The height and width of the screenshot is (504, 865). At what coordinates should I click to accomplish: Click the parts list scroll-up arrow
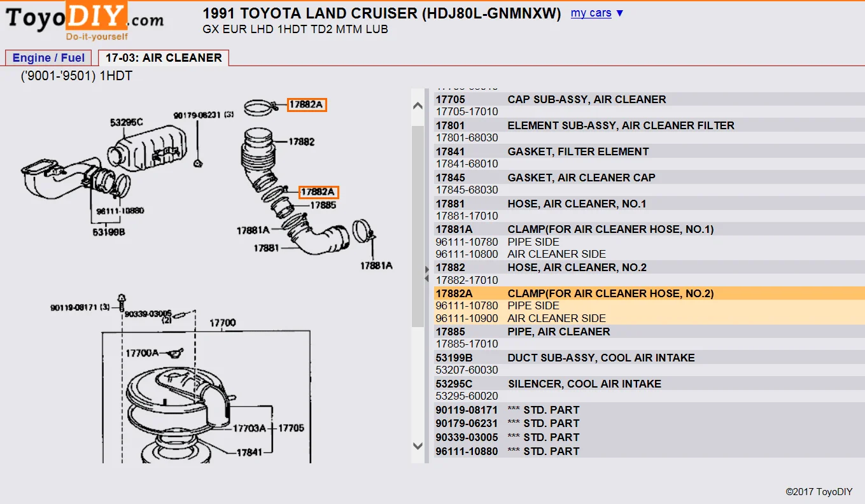[x=418, y=106]
